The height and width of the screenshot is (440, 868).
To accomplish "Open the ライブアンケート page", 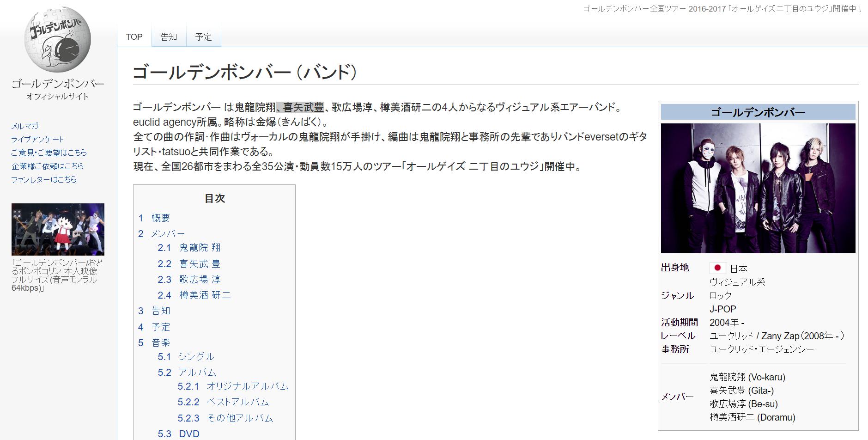I will (38, 139).
